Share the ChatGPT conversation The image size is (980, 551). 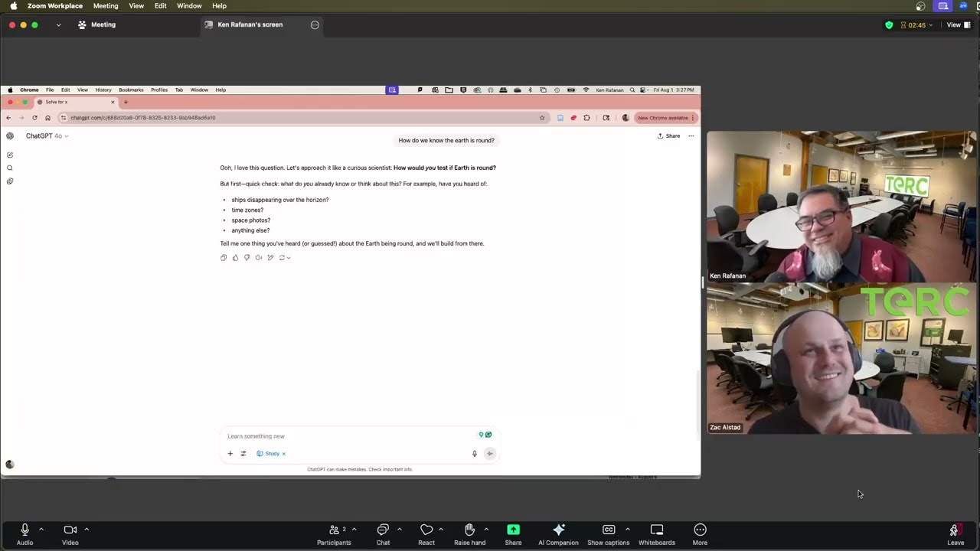tap(668, 136)
